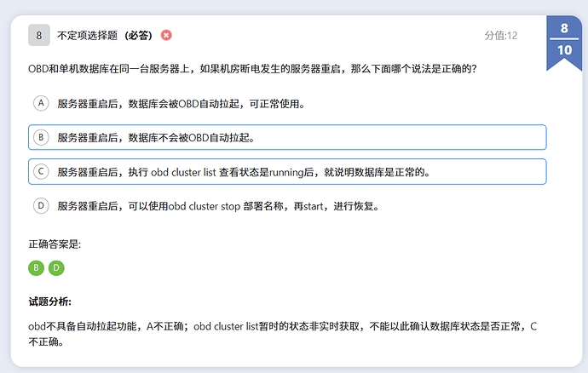Viewport: 588px width, 373px height.
Task: Click the 不定项选择题 question type label
Action: [88, 36]
